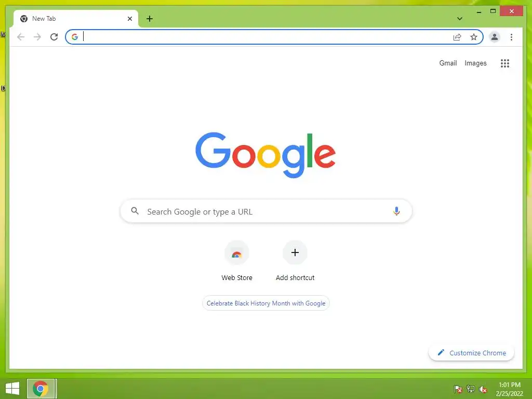Start voice search with microphone

coord(396,211)
